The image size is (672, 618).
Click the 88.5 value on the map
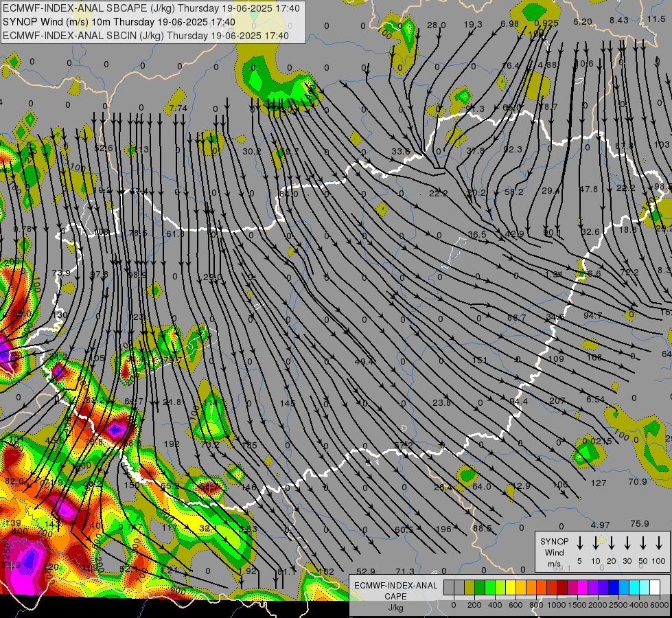482,528
